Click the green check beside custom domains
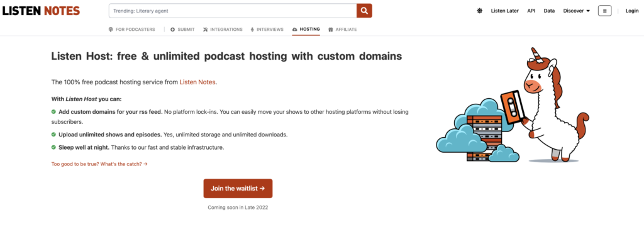The image size is (644, 239). (53, 112)
